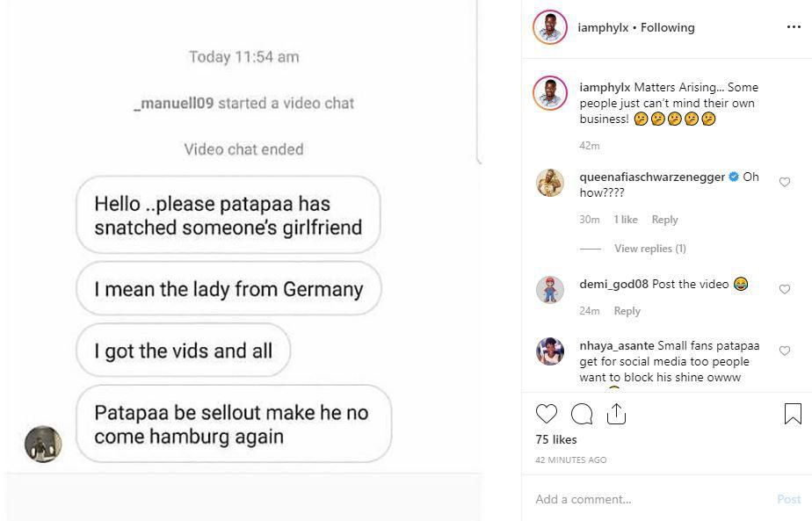Reply to queenafiaschwarzenegger's comment
812x521 pixels.
tap(664, 220)
